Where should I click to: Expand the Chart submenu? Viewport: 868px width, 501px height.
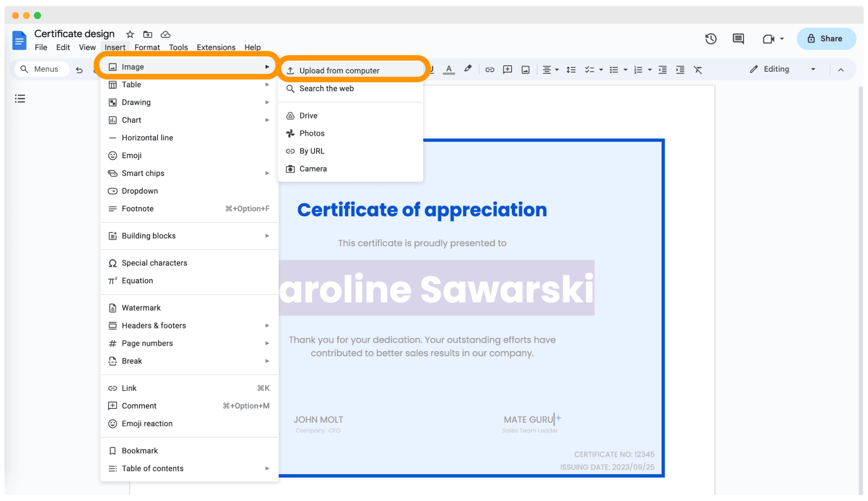click(189, 120)
